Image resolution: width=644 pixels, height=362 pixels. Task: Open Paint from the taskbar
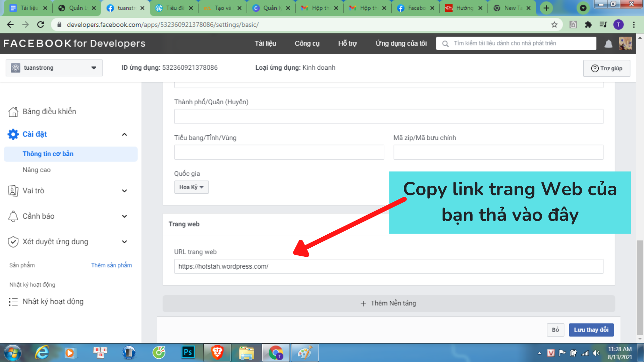point(305,353)
